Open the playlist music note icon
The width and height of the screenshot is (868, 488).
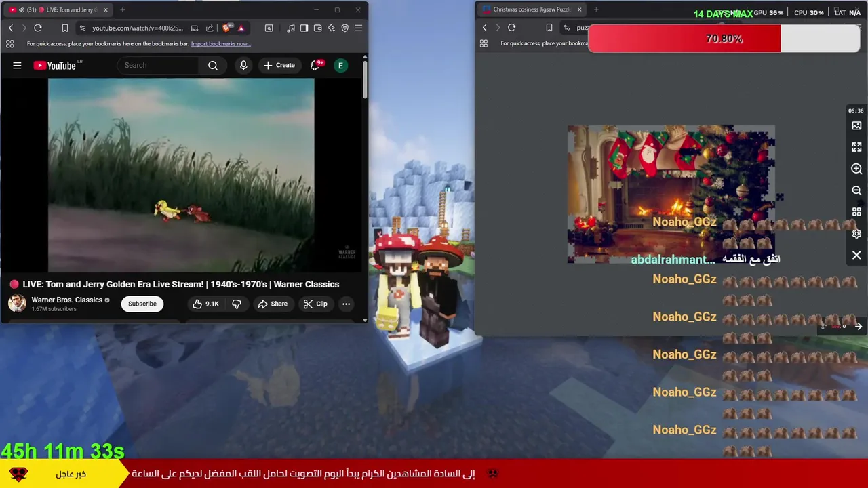coord(290,28)
